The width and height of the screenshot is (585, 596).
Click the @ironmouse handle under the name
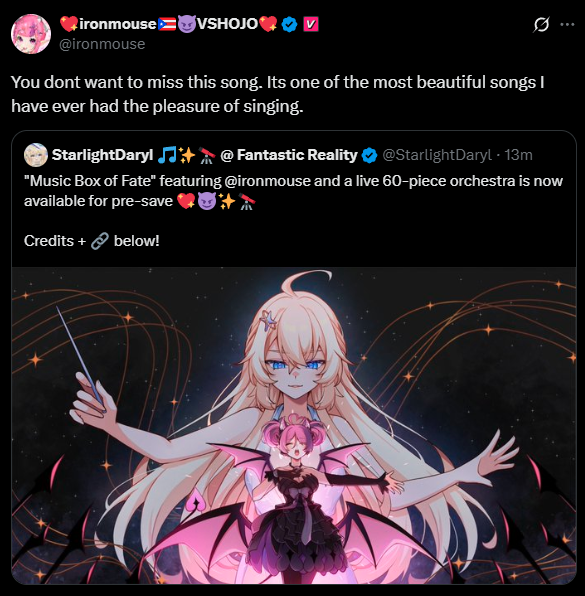point(102,44)
